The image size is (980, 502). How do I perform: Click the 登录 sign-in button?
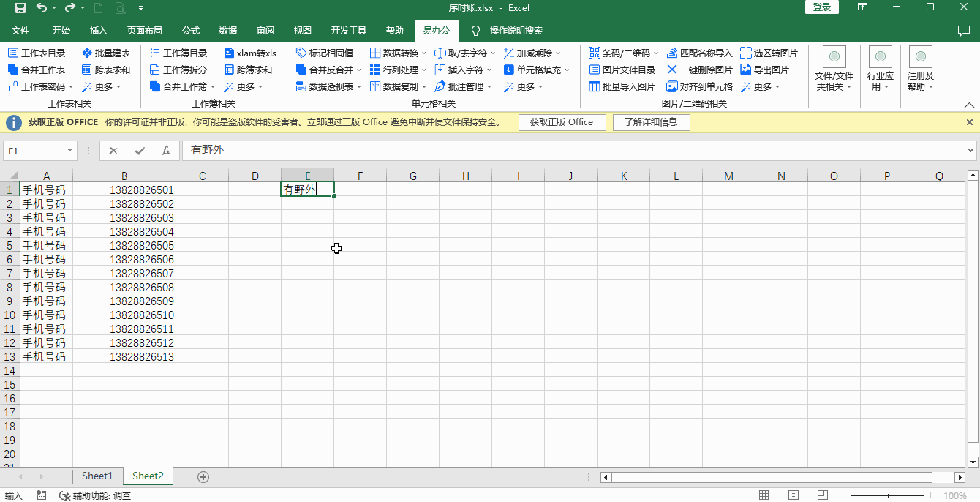(x=822, y=7)
